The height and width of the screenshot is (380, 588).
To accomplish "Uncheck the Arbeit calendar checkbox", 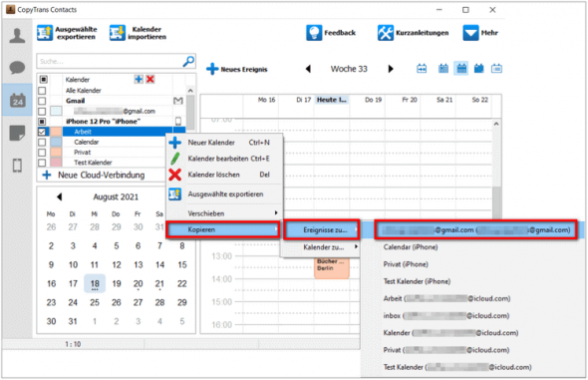I will [42, 132].
